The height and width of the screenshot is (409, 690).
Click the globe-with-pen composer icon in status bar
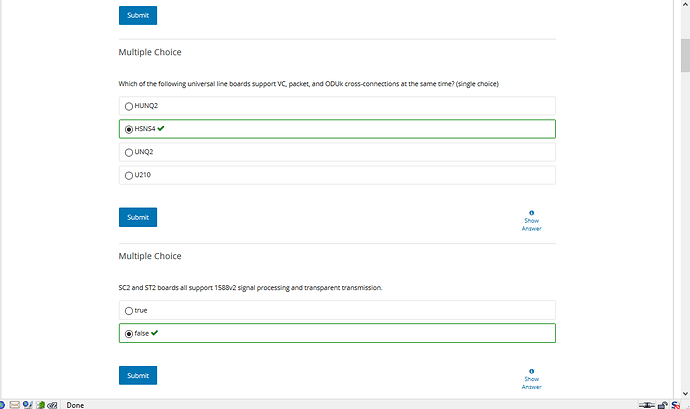coord(27,405)
